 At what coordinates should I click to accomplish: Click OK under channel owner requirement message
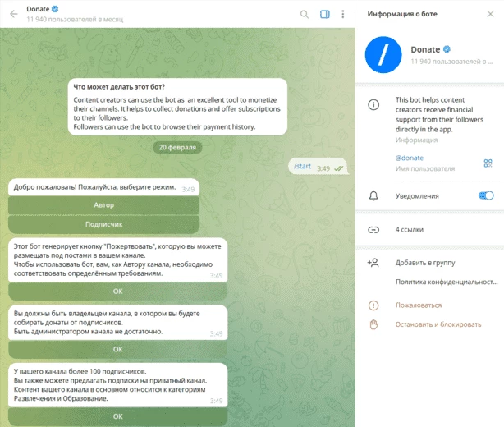pyautogui.click(x=118, y=349)
